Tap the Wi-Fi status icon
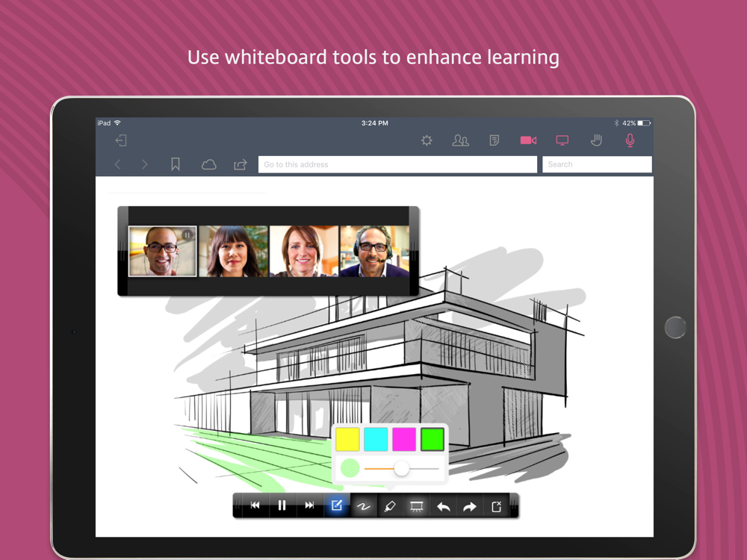 coord(117,123)
